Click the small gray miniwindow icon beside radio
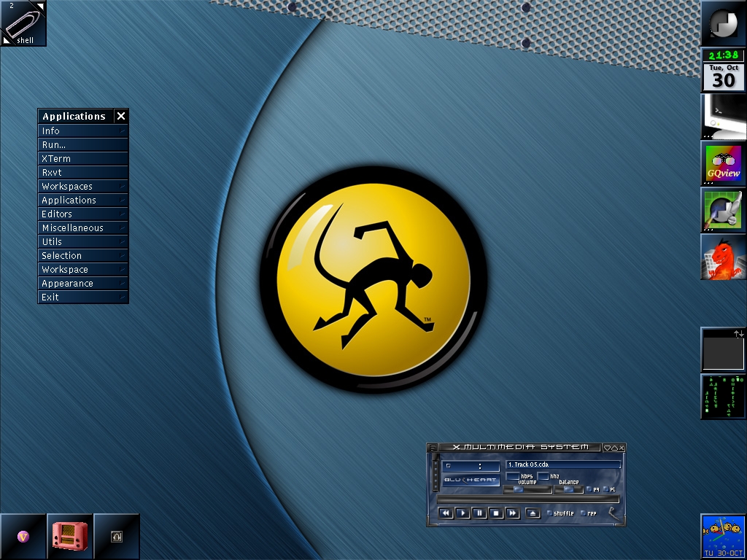 pyautogui.click(x=117, y=537)
